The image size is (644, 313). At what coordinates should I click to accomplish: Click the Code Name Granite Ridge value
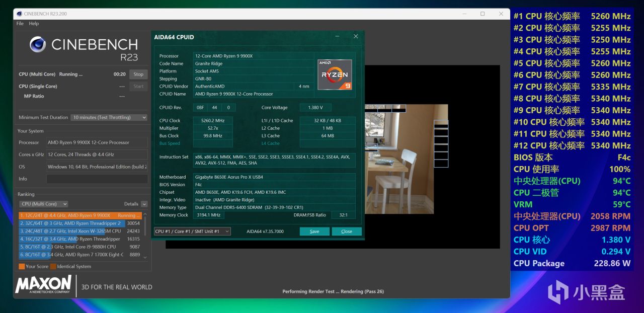coord(254,63)
